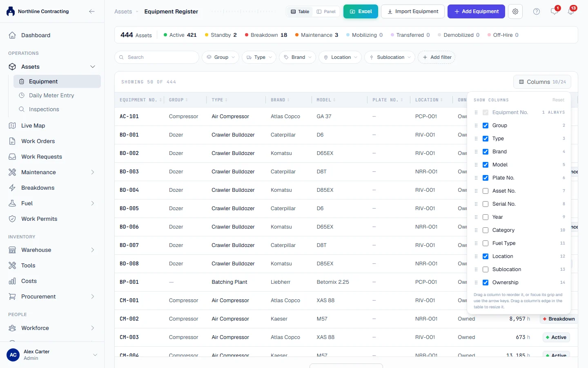Click the Work Orders document icon
Image resolution: width=588 pixels, height=368 pixels.
(x=12, y=141)
